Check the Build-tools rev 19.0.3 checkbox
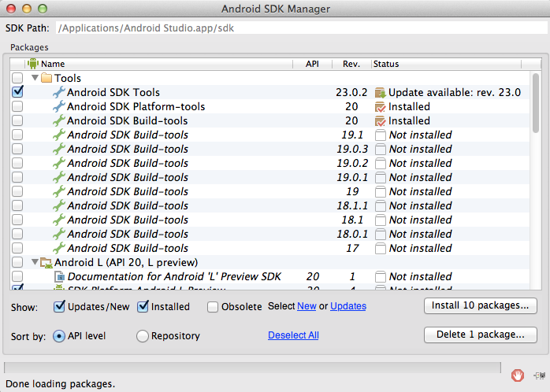The image size is (550, 392). click(x=17, y=149)
